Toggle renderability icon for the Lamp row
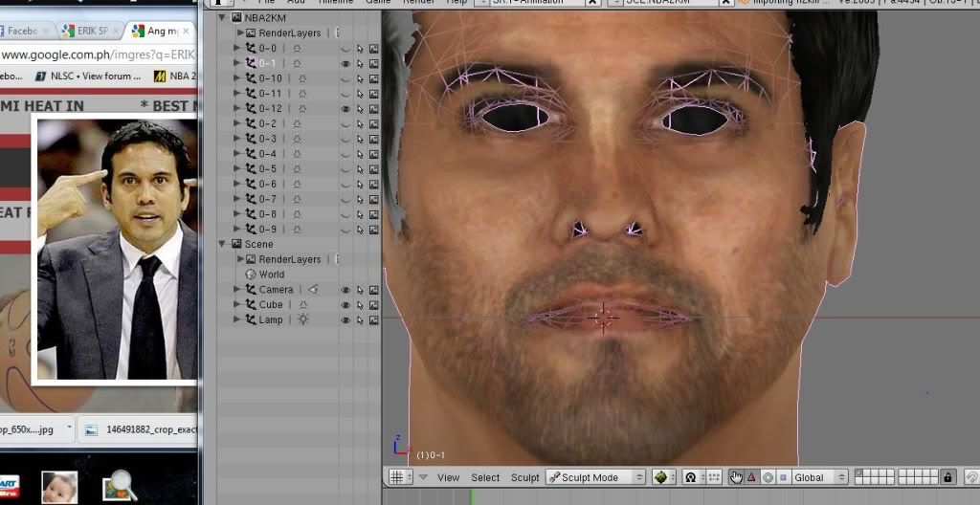Image resolution: width=980 pixels, height=505 pixels. [374, 319]
